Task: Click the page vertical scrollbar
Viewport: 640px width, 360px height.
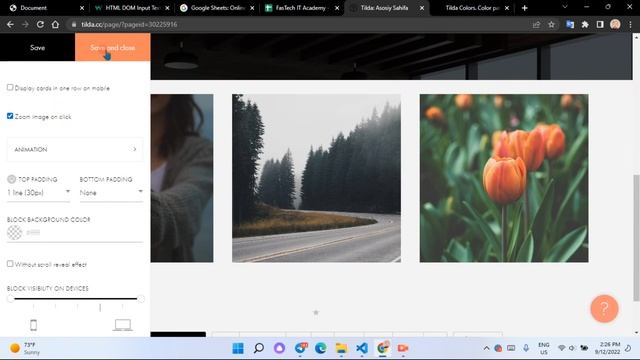Action: pyautogui.click(x=636, y=238)
